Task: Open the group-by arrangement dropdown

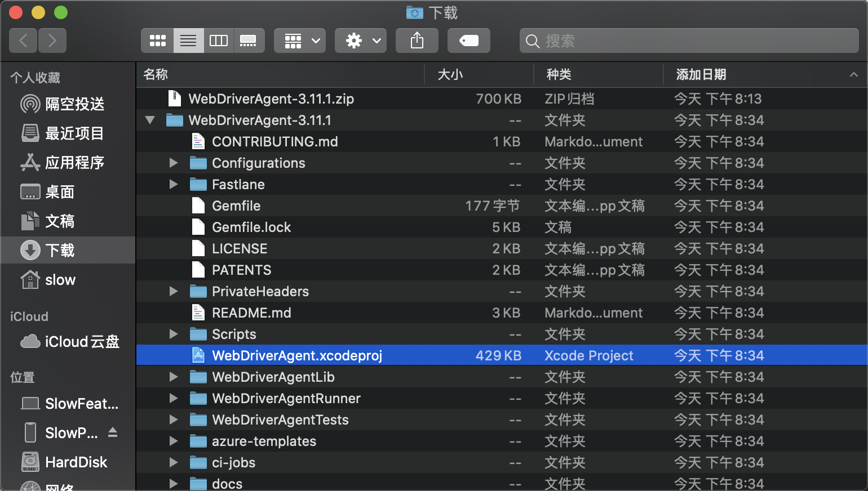Action: [300, 41]
